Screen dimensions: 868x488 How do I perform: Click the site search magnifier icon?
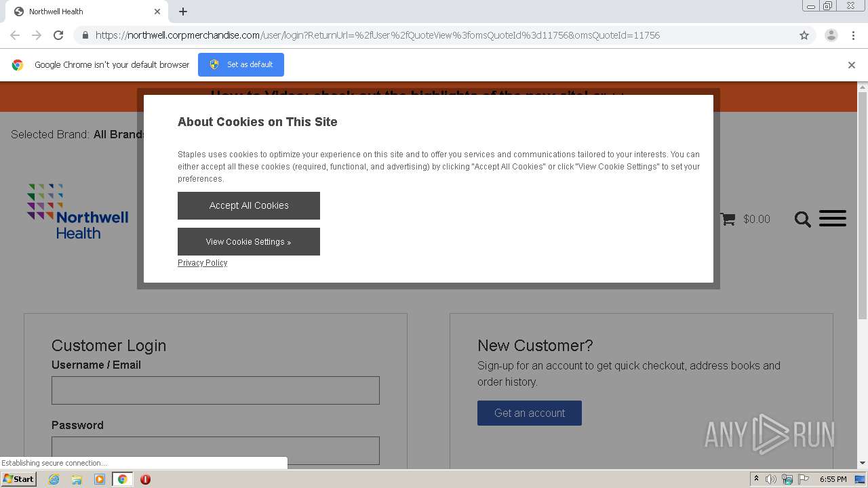tap(803, 219)
